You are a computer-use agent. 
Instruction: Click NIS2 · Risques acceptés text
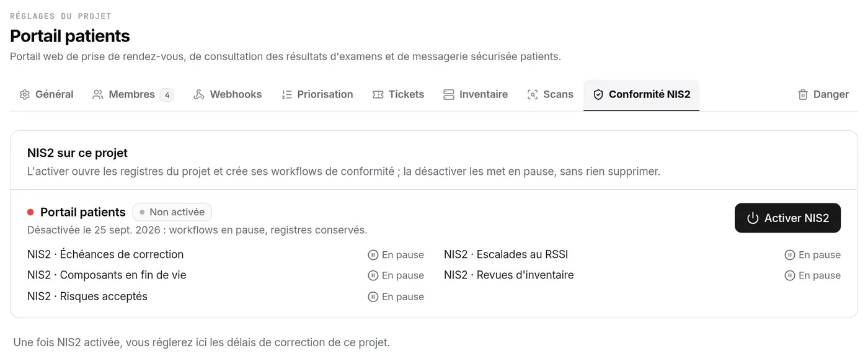[x=87, y=296]
